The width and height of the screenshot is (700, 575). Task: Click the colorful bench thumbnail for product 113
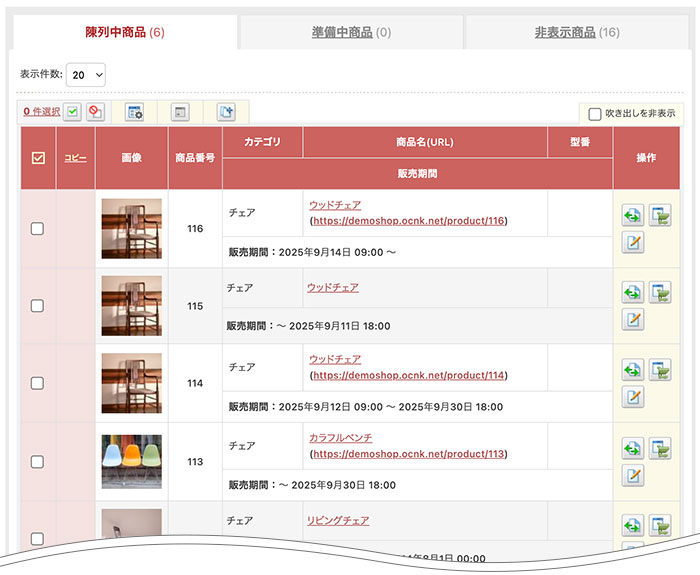pos(131,461)
